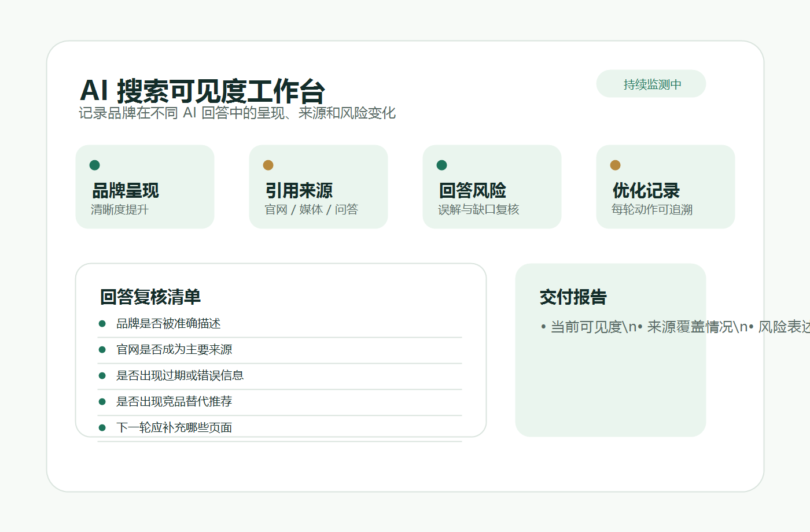Click the green dot on 回答风险 card
The image size is (810, 532).
click(442, 165)
